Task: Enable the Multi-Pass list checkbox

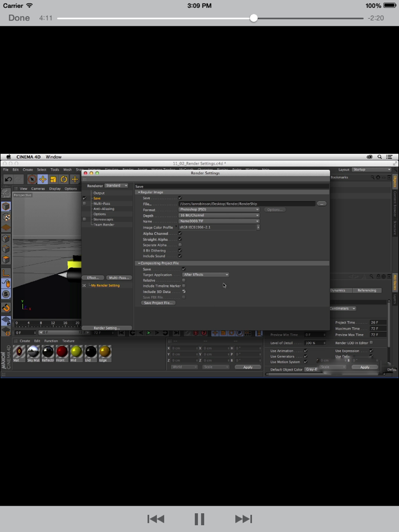Action: tap(84, 203)
